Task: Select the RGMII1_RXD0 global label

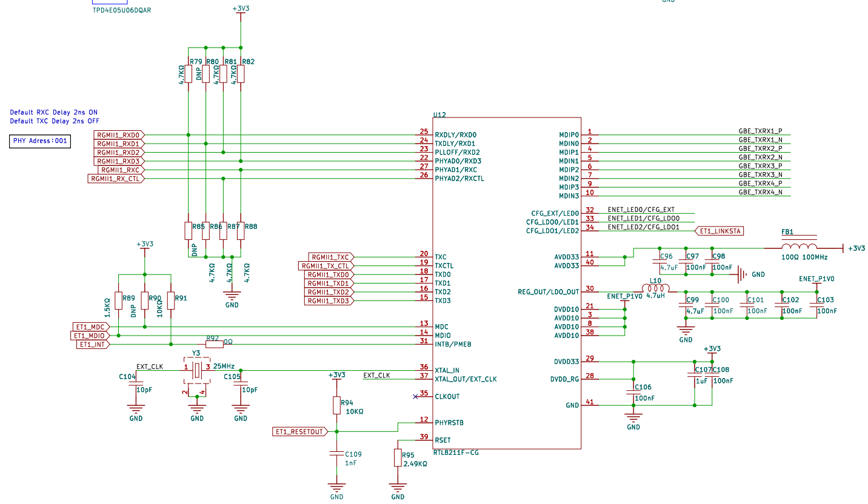Action: coord(119,134)
